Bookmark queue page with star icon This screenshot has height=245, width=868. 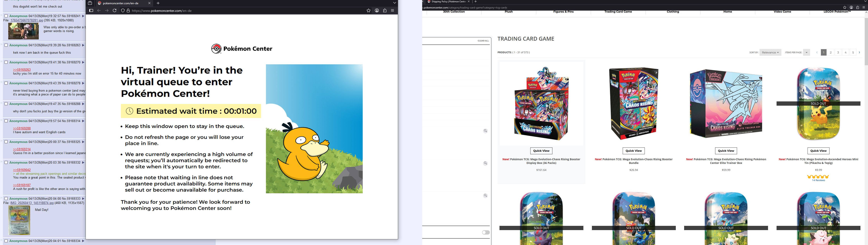[x=368, y=11]
